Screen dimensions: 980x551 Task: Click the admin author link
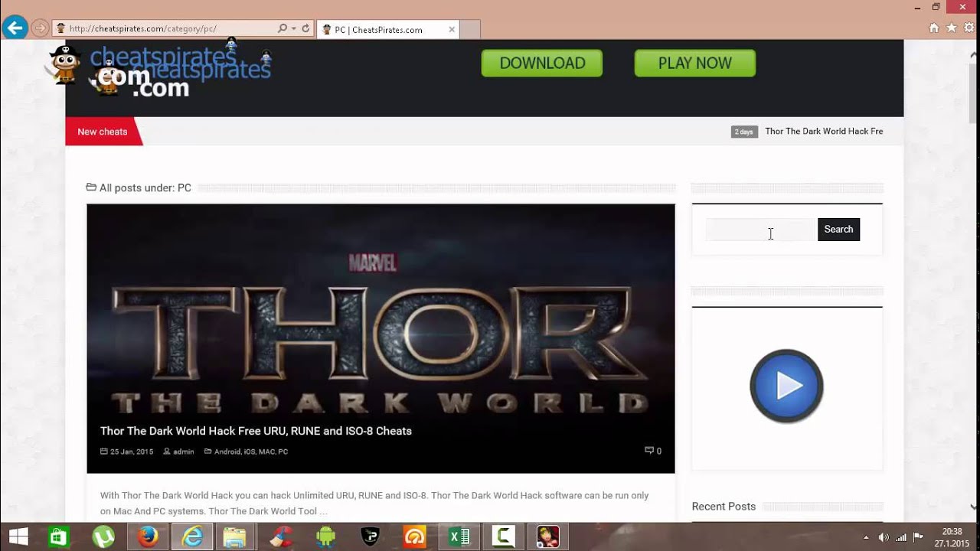pyautogui.click(x=183, y=452)
